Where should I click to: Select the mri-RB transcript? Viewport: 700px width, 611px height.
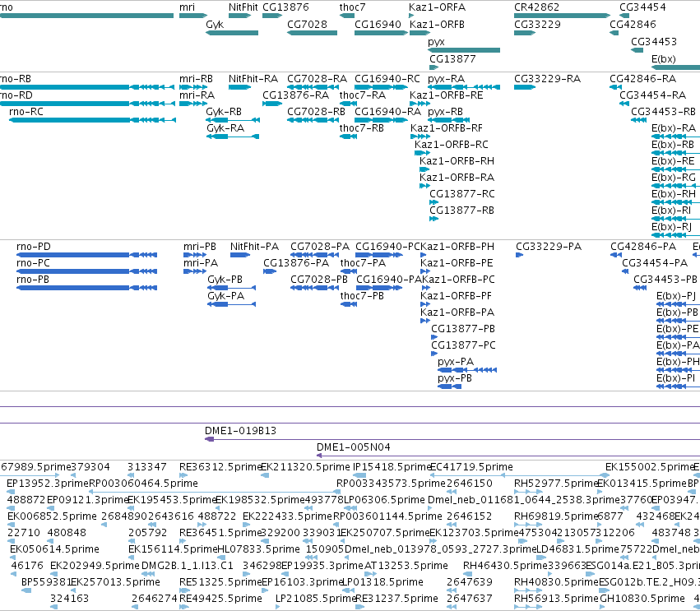(193, 87)
